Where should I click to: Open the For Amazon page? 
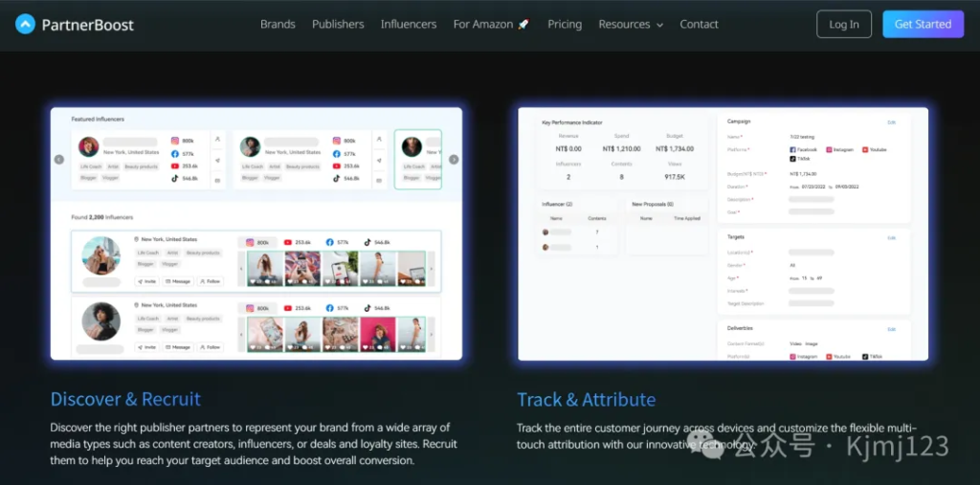[x=491, y=24]
